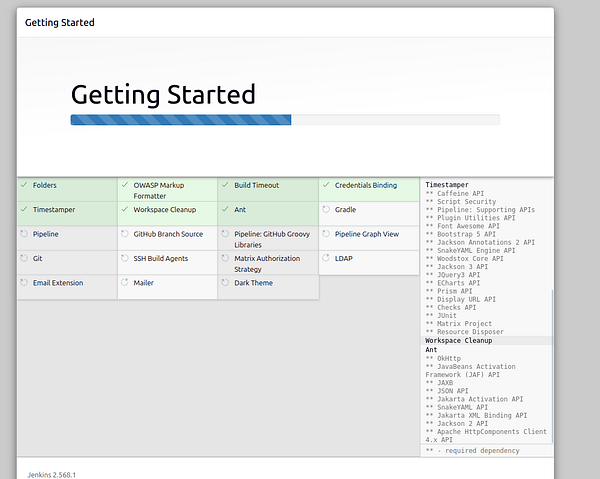Click the checkmark icon next to Folders
600x479 pixels.
point(24,185)
